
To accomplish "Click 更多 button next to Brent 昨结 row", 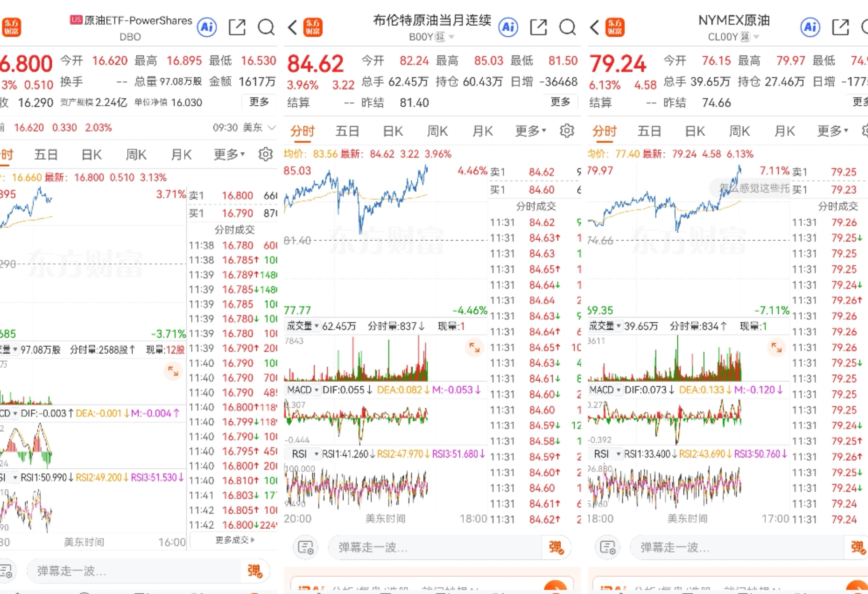I will [x=560, y=102].
